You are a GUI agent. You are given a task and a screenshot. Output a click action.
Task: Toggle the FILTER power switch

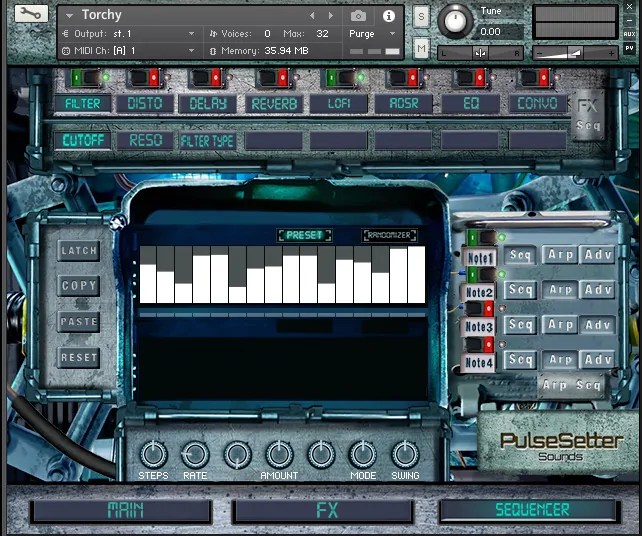coord(86,78)
